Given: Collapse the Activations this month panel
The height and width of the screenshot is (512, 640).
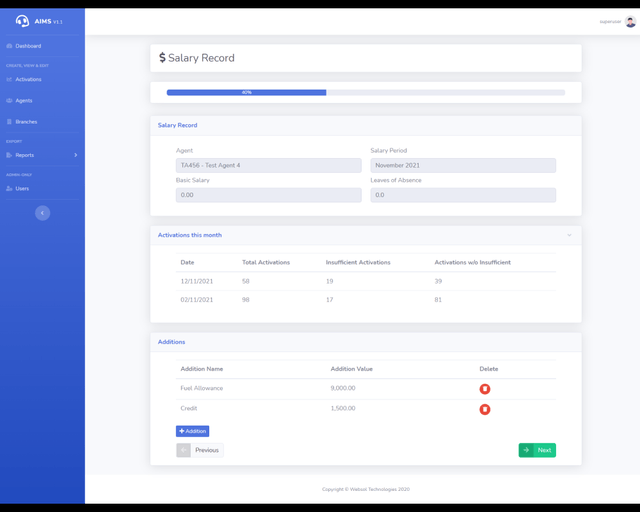Looking at the screenshot, I should click(x=569, y=235).
